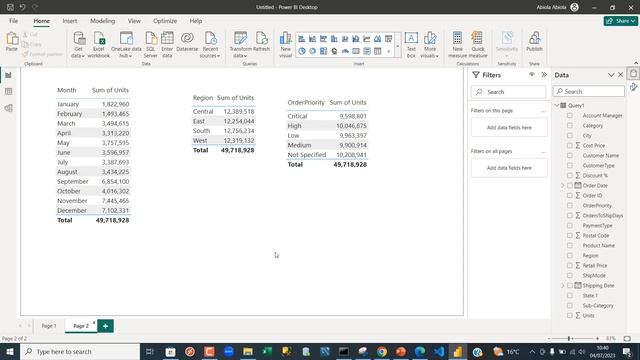Insert a Text box
Image resolution: width=640 pixels, height=360 pixels.
pyautogui.click(x=411, y=44)
